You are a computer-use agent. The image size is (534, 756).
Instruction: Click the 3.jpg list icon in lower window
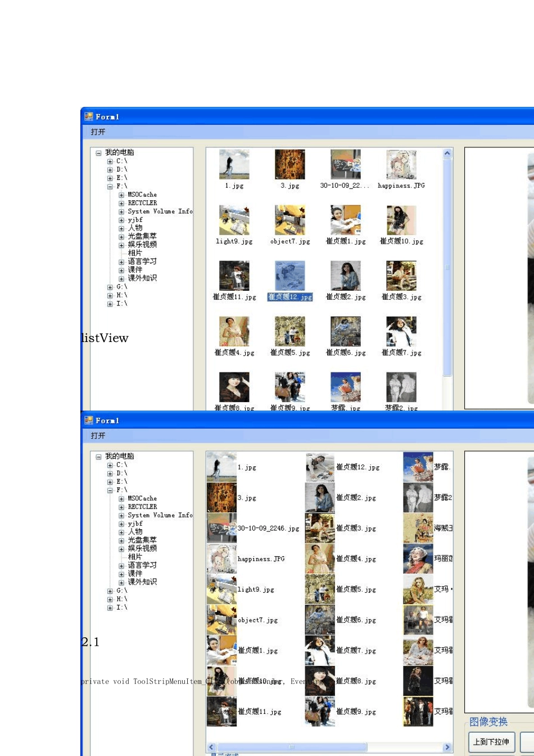(221, 497)
